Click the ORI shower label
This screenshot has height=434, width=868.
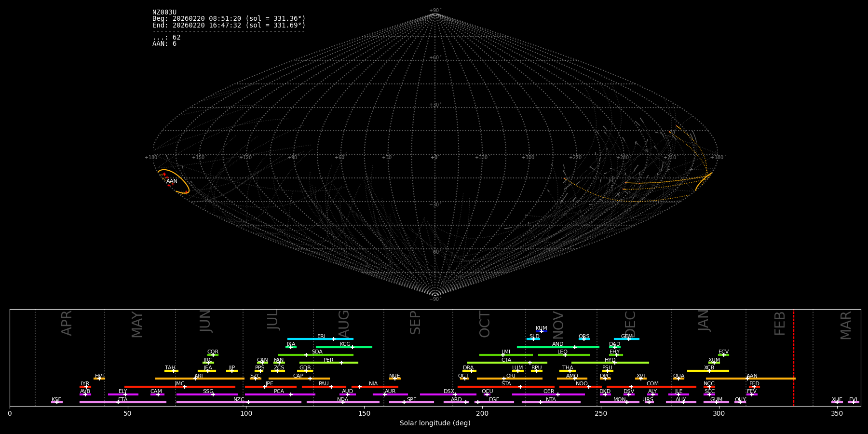click(511, 376)
